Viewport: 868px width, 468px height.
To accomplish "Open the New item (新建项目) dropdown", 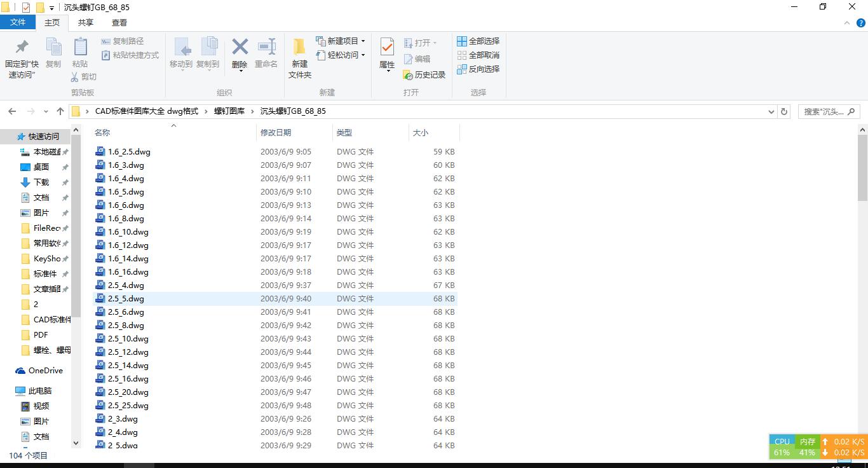I will [x=340, y=41].
